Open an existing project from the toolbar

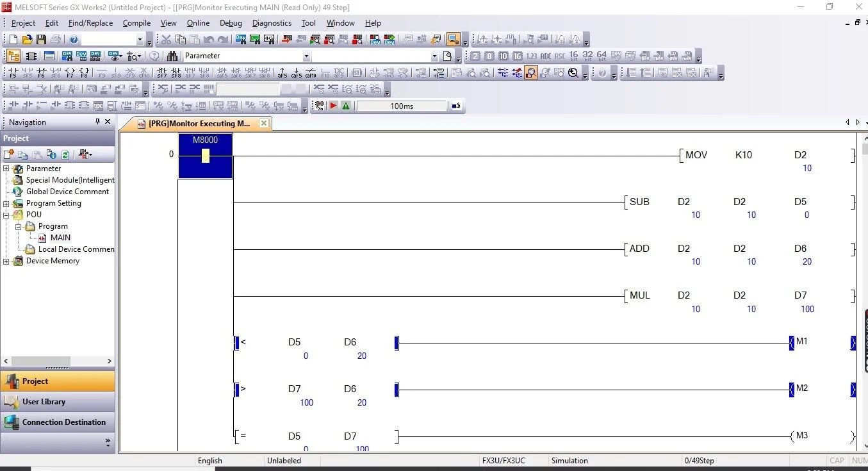27,40
